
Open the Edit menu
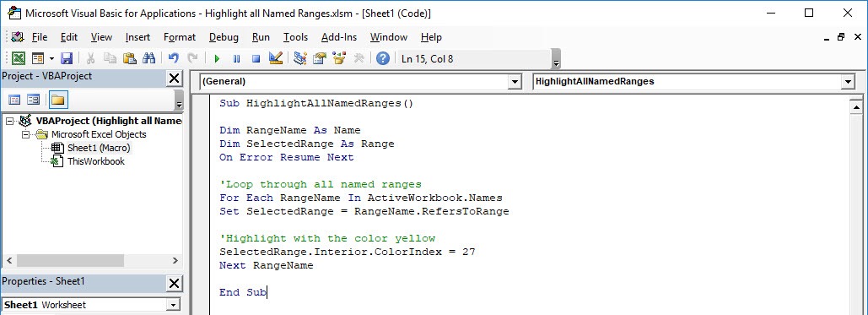tap(69, 37)
